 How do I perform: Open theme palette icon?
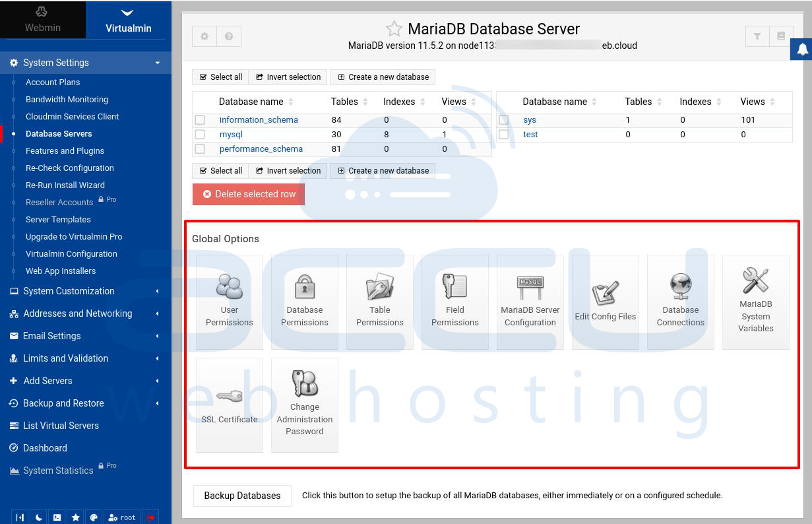point(94,517)
